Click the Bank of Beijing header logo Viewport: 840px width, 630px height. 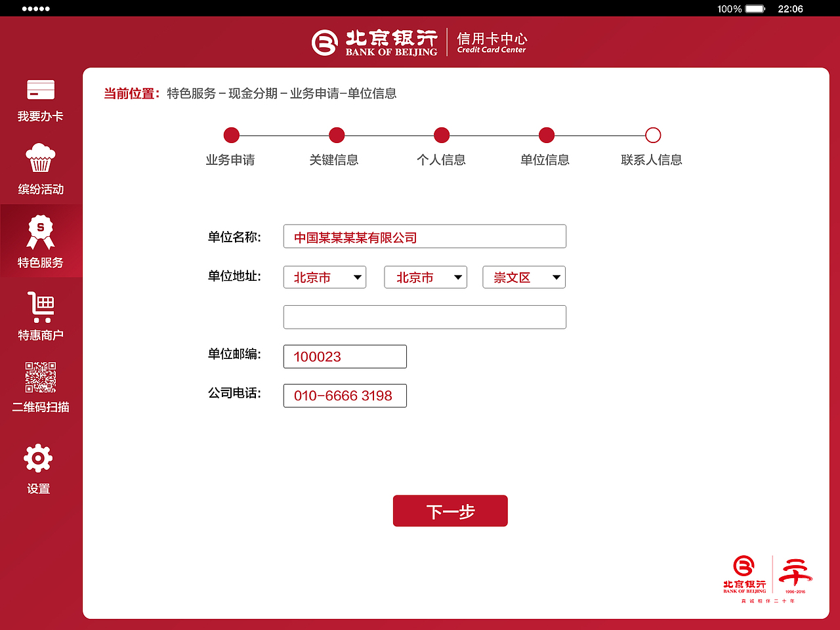click(374, 41)
